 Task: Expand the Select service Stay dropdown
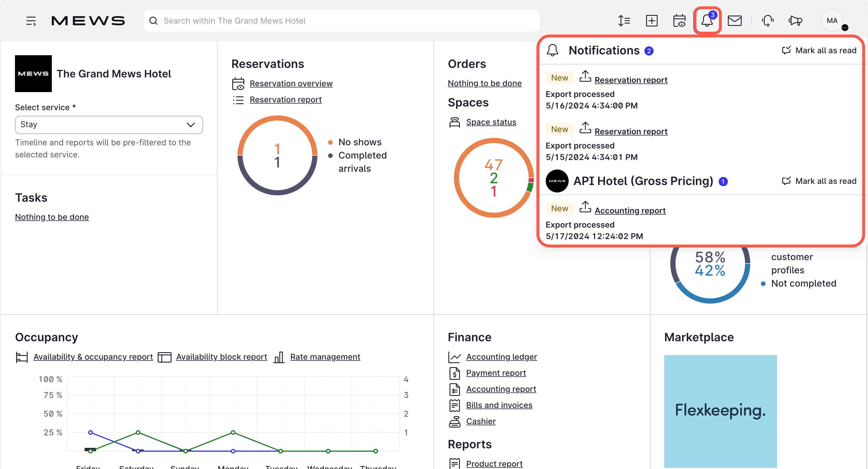pos(109,125)
